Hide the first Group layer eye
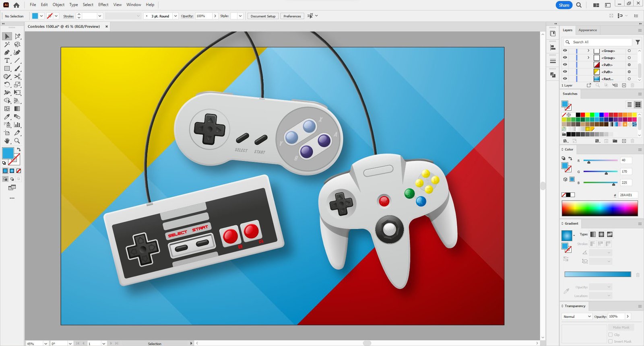644x346 pixels. (x=565, y=51)
